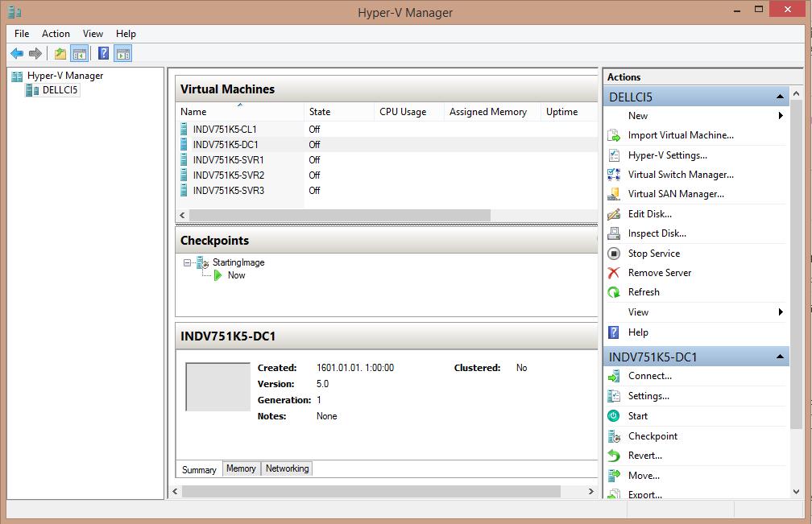
Task: Click the green Revert arrow icon
Action: pos(614,456)
